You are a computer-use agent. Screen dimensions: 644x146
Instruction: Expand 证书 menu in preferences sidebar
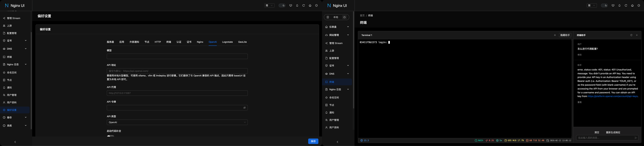tap(15, 40)
